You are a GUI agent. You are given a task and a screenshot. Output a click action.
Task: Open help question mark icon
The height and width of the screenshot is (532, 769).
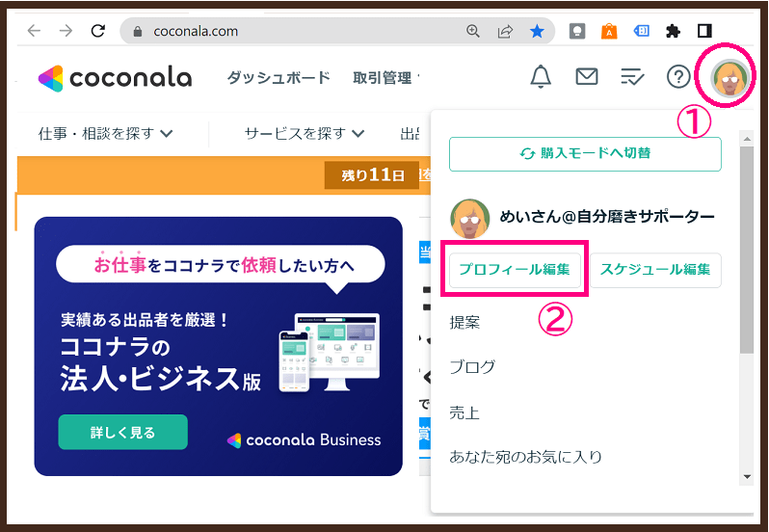[678, 77]
